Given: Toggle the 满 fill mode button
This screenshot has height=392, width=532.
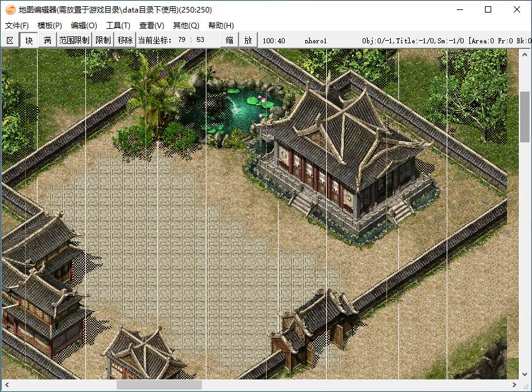Looking at the screenshot, I should pos(48,40).
